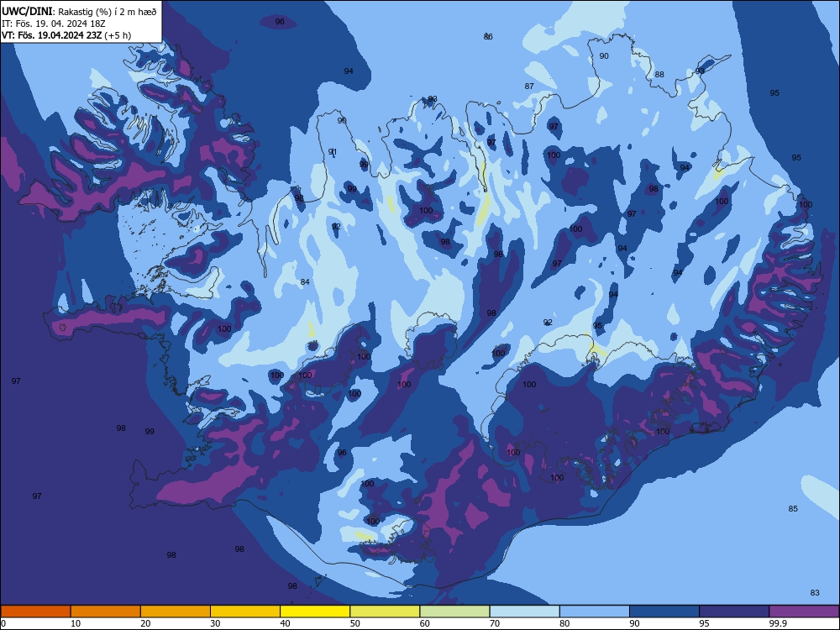Screen dimensions: 840x630
Task: Click the 80–90 light blue legend swatch
Action: point(595,612)
